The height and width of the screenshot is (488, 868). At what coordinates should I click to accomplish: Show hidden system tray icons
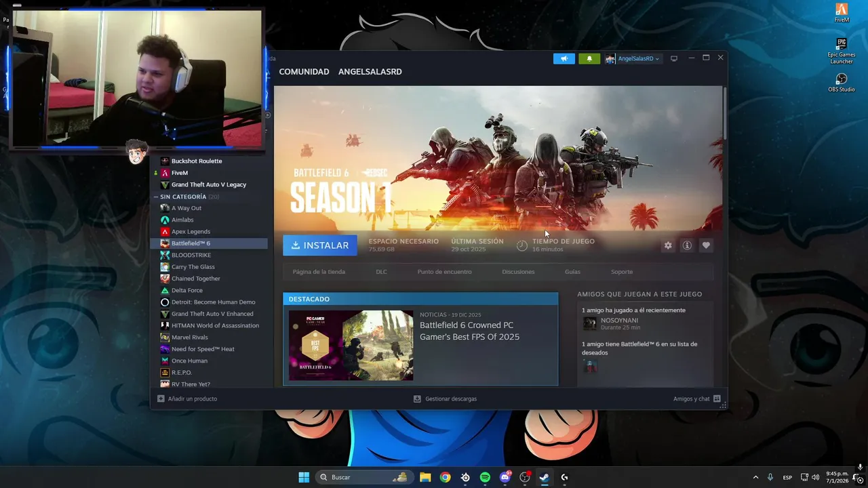pos(755,477)
